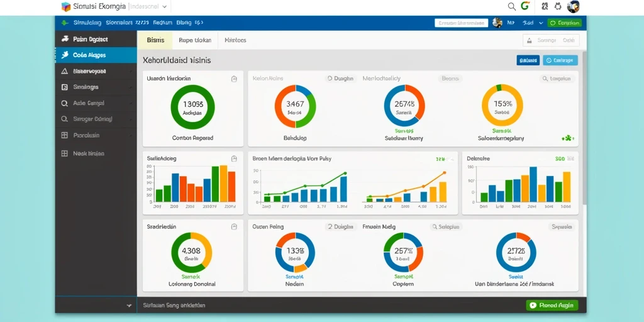
Task: Click the lock icon on Uaadn Kirdorian card
Action: 234,79
